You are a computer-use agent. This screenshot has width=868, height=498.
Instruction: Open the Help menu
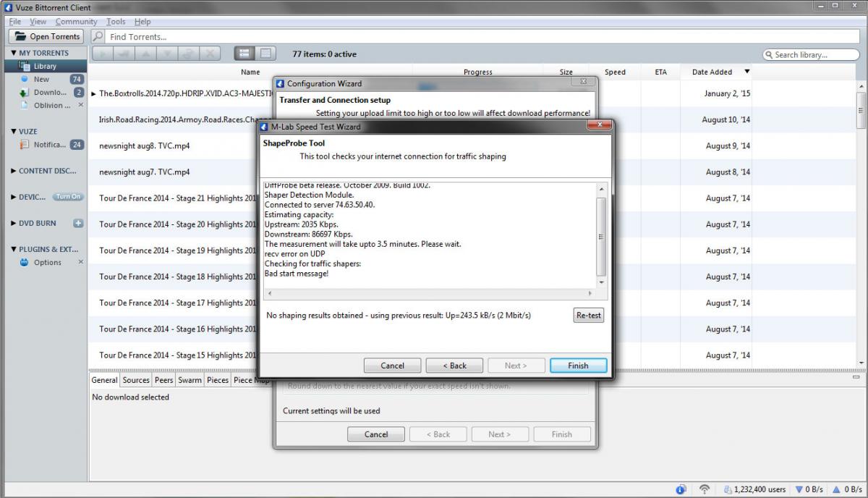click(142, 22)
